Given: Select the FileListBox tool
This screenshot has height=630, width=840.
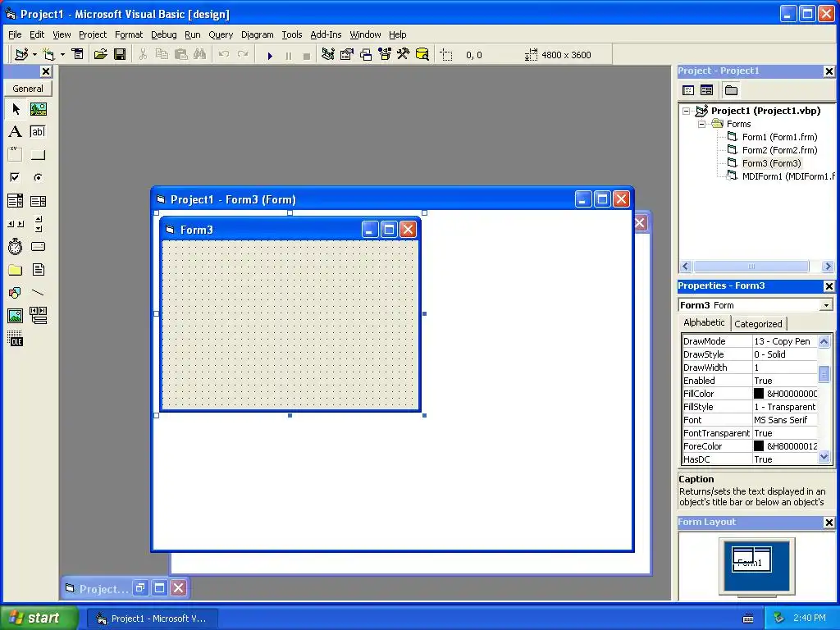Looking at the screenshot, I should point(38,269).
